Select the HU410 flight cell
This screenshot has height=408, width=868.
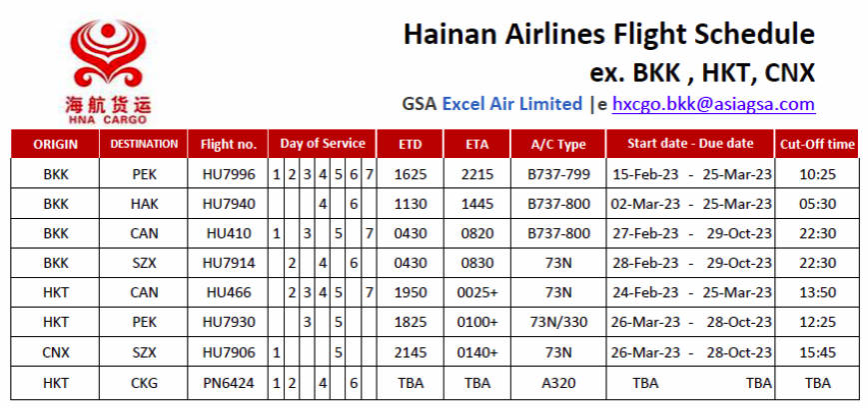point(228,233)
